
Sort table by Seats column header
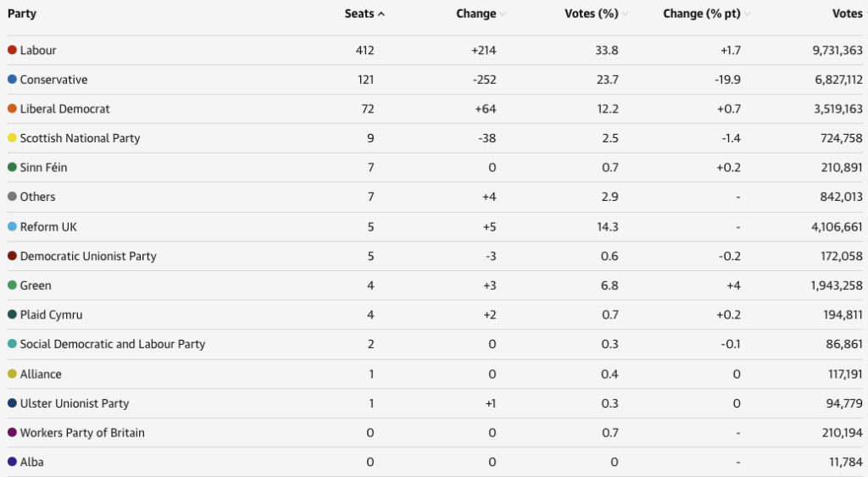pyautogui.click(x=364, y=14)
